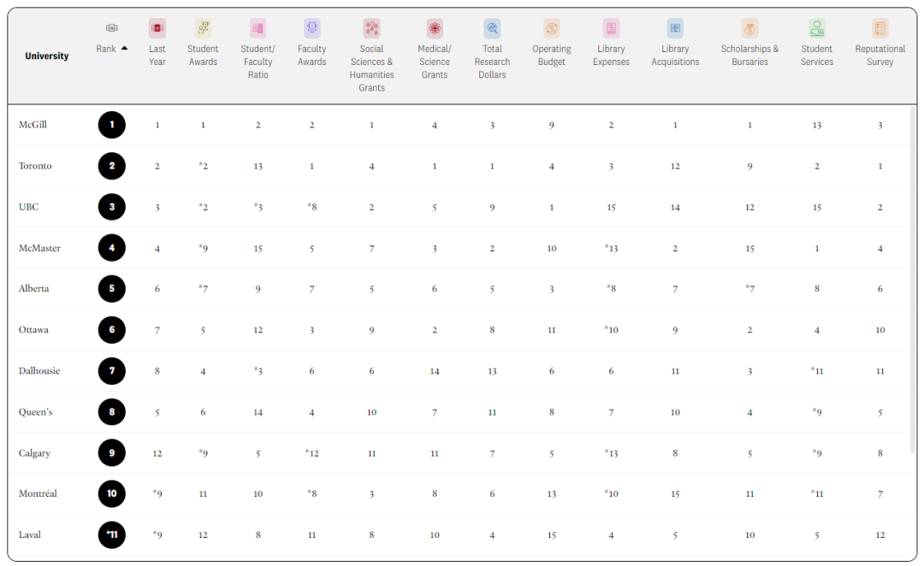Click the Medical/Science Grants column icon
The width and height of the screenshot is (924, 566).
click(x=435, y=27)
